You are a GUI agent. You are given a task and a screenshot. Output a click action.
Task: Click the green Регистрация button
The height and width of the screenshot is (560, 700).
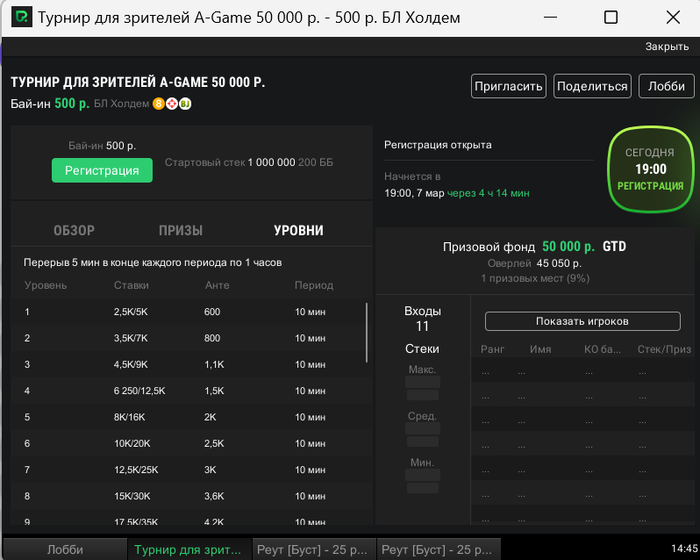pos(102,170)
